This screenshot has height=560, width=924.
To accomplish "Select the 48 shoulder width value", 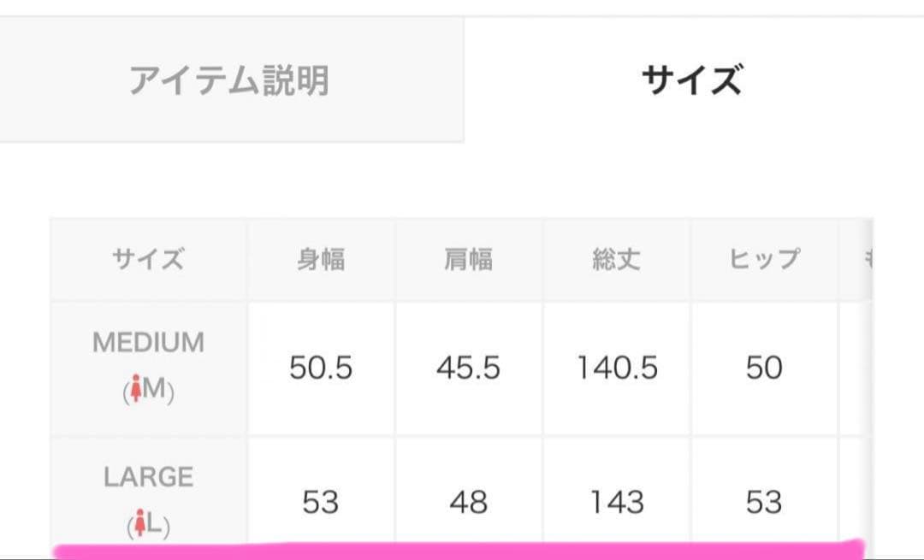I will pyautogui.click(x=469, y=504).
